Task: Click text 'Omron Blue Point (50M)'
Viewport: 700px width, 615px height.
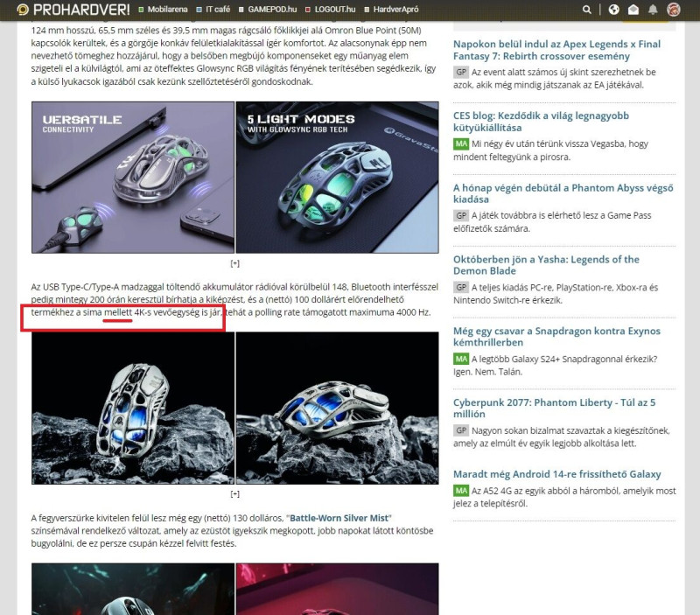Action: [373, 31]
